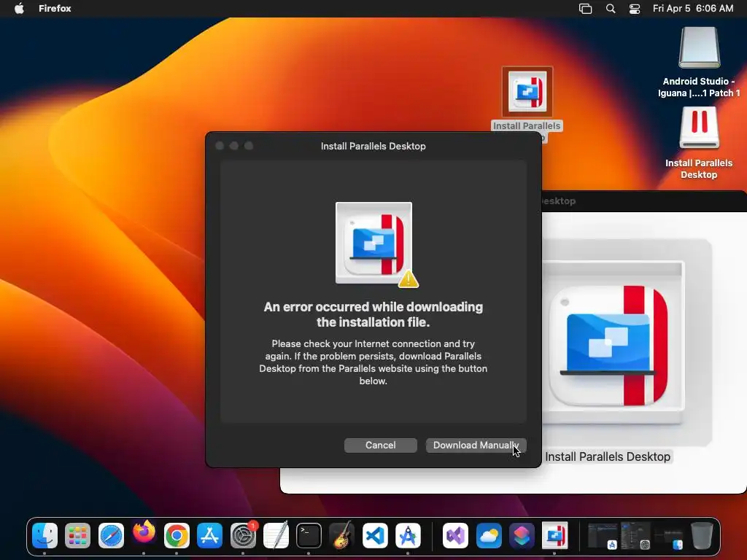Click the Finder window title bar behind dialog
This screenshot has height=560, width=747.
tap(644, 201)
